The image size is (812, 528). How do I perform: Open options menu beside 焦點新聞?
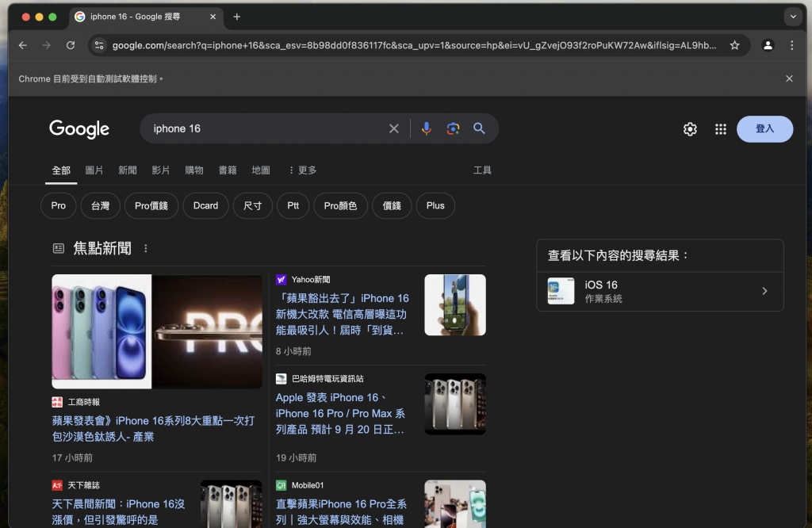[x=146, y=248]
